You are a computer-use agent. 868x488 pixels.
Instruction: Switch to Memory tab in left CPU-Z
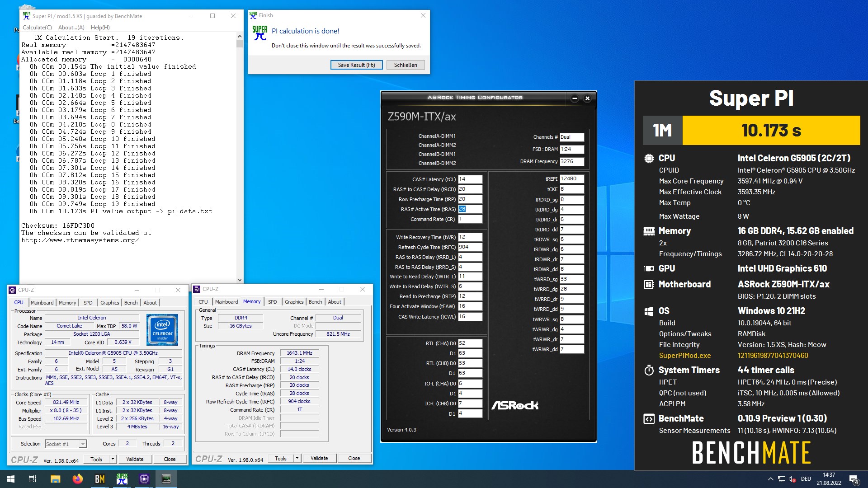67,303
